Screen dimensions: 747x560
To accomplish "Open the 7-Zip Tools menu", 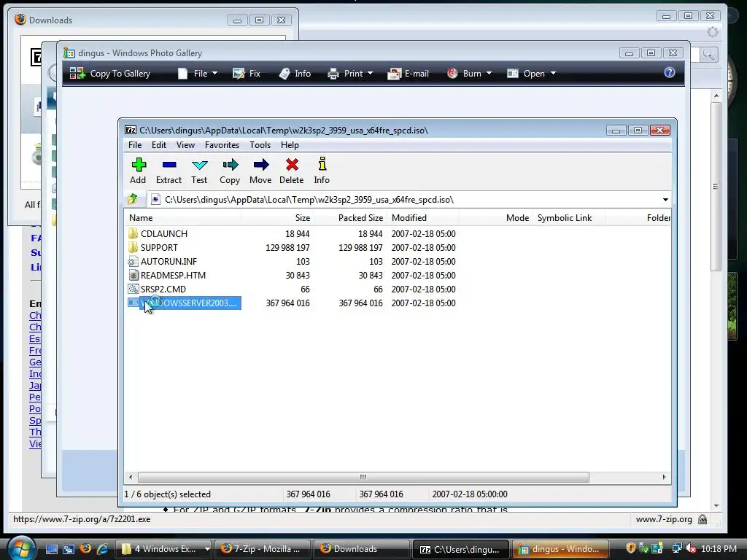I will (260, 145).
